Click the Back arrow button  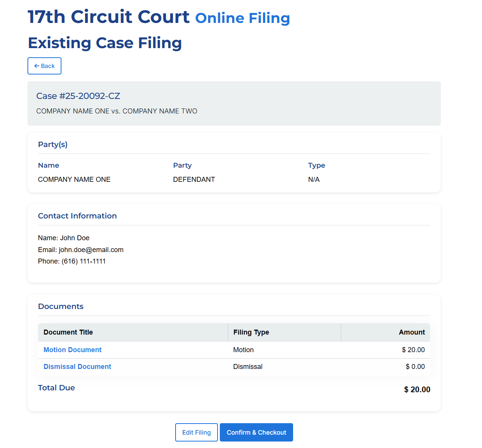click(44, 66)
